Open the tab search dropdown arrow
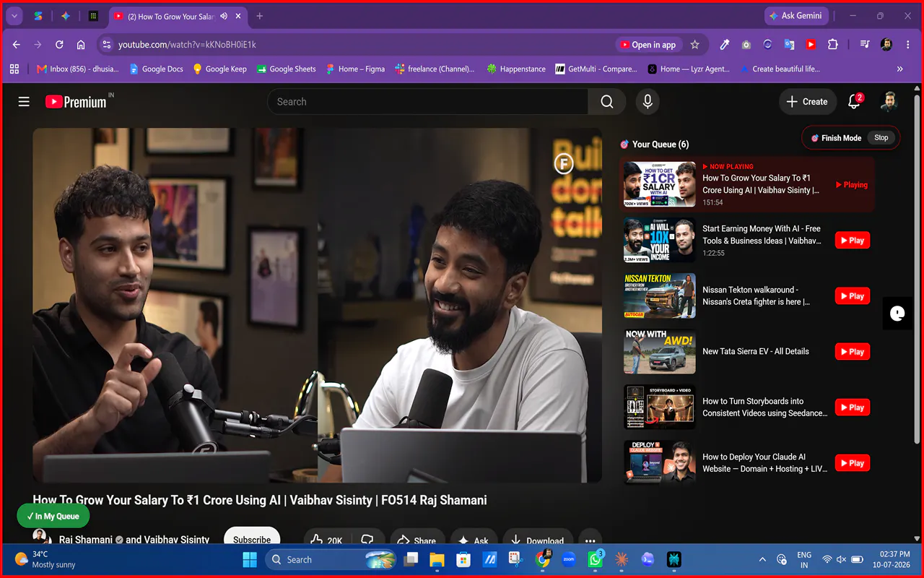 [x=14, y=16]
